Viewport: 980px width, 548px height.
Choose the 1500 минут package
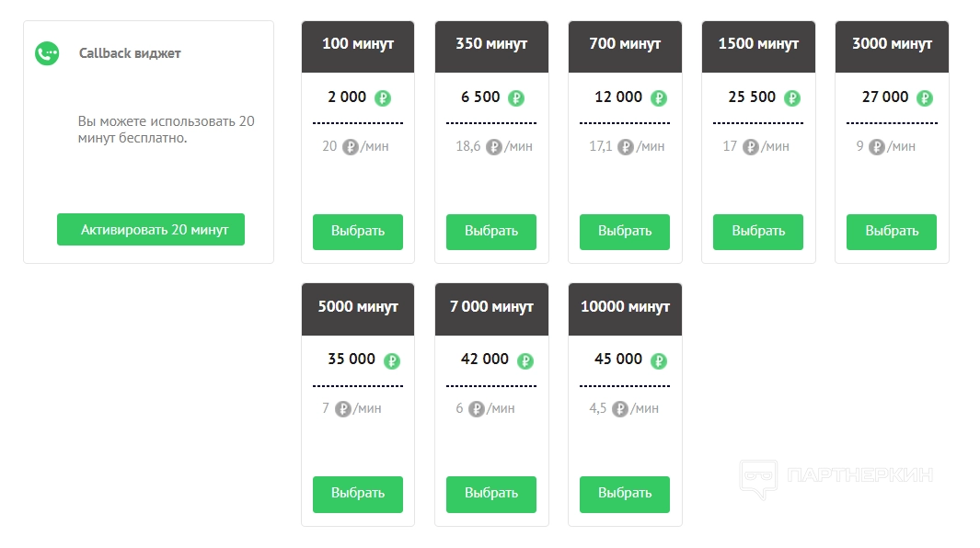(758, 232)
